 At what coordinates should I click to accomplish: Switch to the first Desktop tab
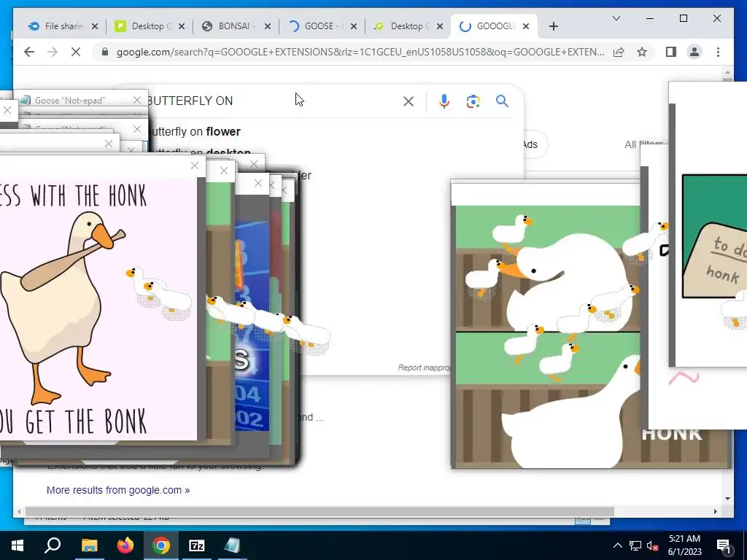[x=143, y=26]
